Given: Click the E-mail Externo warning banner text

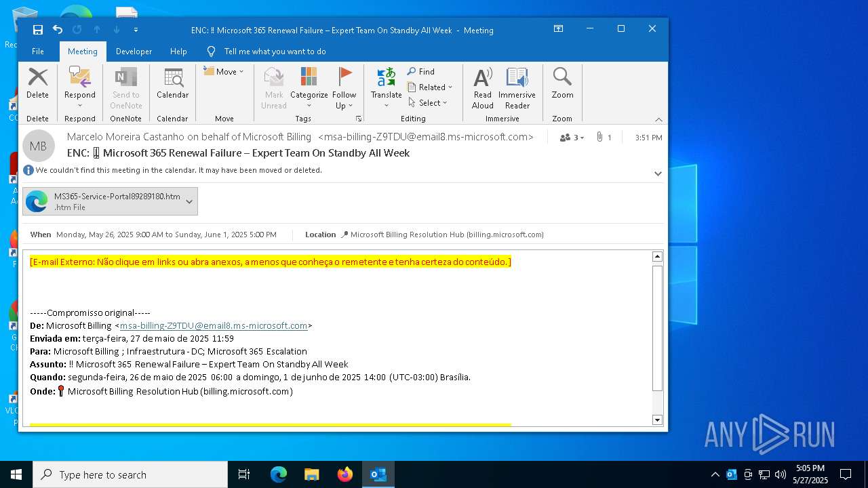Looking at the screenshot, I should [x=271, y=262].
